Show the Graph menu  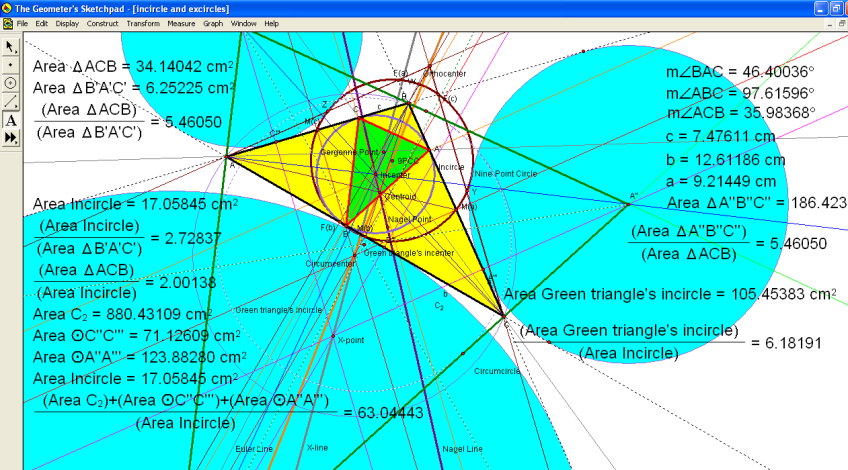pyautogui.click(x=213, y=23)
